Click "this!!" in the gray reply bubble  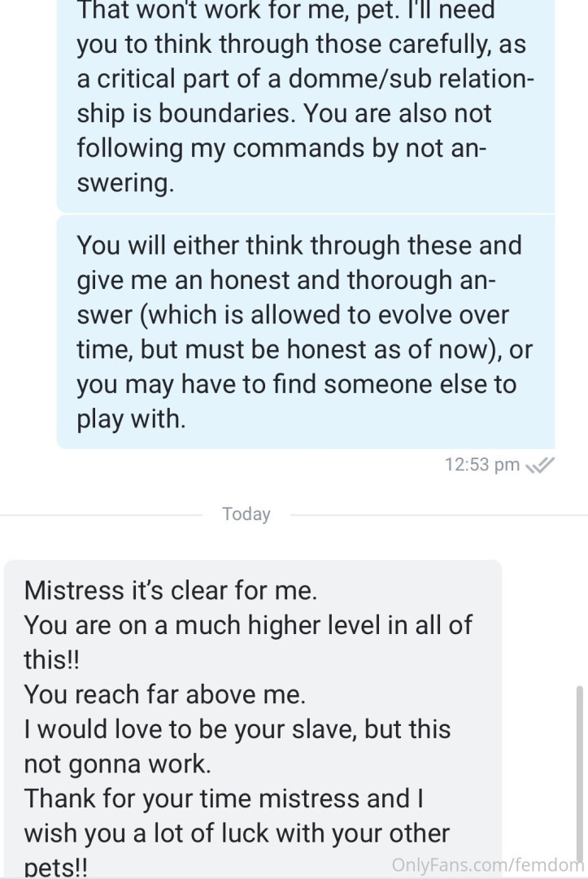[53, 658]
